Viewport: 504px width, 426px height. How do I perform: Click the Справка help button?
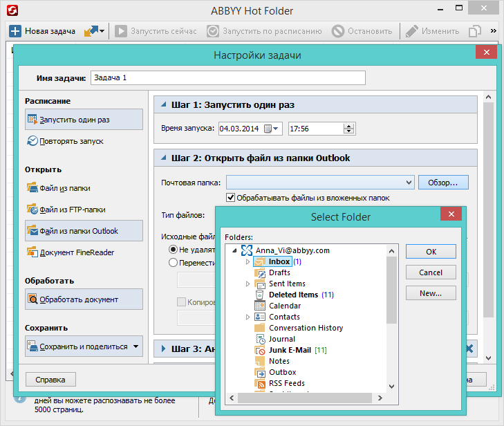[x=50, y=380]
